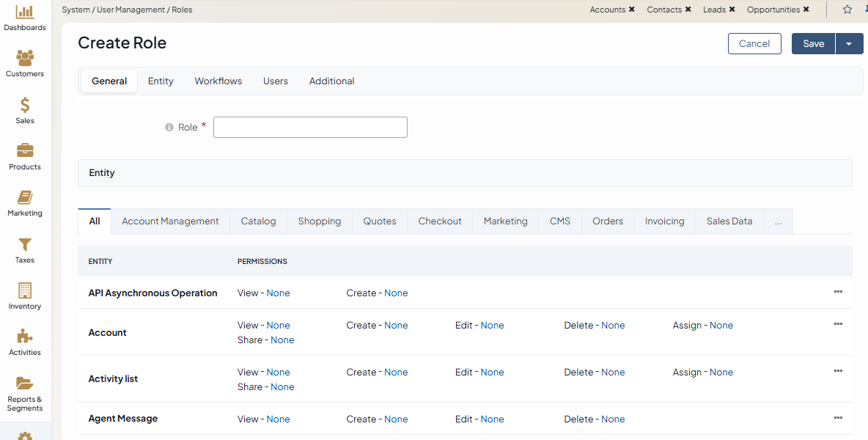The image size is (868, 440).
Task: Open the Products briefcase icon
Action: coord(25,151)
